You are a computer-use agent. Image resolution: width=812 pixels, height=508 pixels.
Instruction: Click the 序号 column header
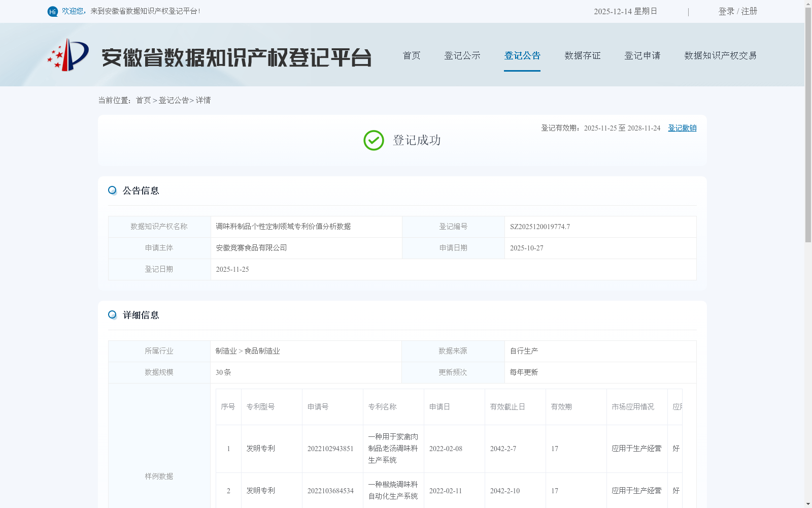click(x=228, y=407)
